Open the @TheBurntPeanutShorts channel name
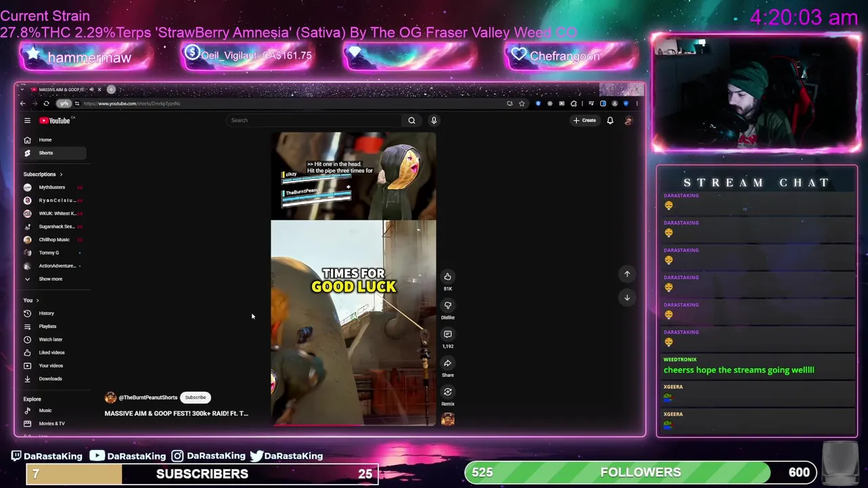 click(x=148, y=398)
